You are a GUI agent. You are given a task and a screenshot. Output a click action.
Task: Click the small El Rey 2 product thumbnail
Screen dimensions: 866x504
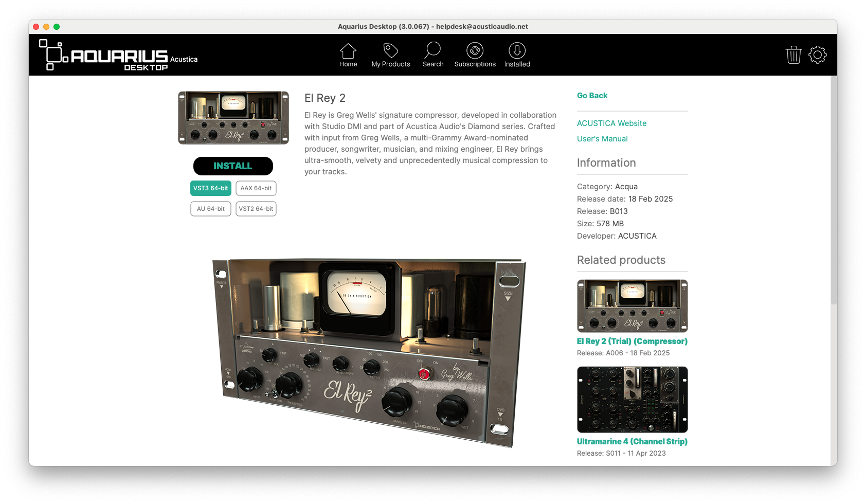tap(233, 118)
